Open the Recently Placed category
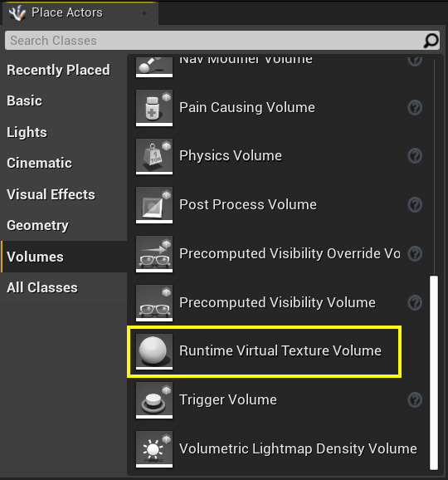The width and height of the screenshot is (448, 480). [x=64, y=70]
